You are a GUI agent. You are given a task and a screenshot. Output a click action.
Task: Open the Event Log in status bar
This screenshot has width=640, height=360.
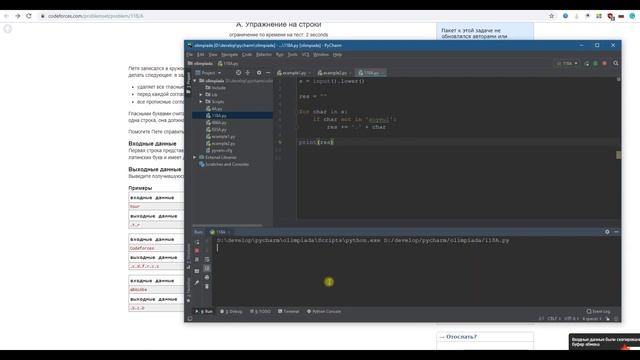click(x=598, y=311)
